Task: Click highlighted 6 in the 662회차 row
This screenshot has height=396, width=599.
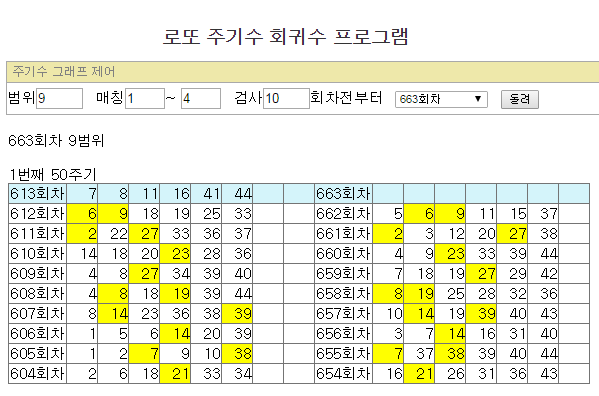Action: pyautogui.click(x=419, y=213)
